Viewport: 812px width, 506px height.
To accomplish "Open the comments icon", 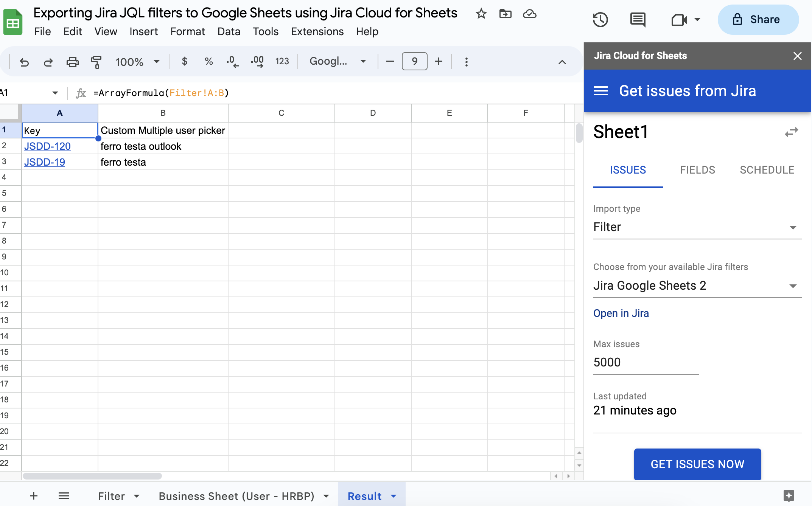I will pyautogui.click(x=638, y=20).
